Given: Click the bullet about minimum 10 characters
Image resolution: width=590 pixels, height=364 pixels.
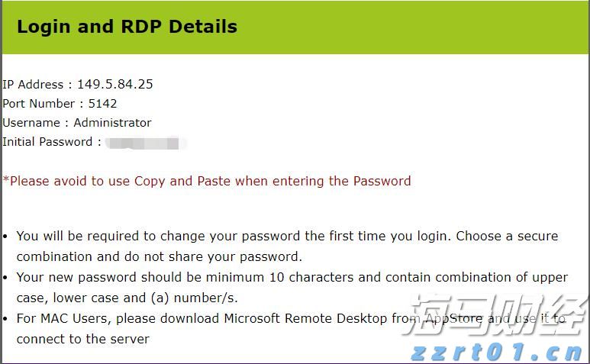Looking at the screenshot, I should pos(292,277).
